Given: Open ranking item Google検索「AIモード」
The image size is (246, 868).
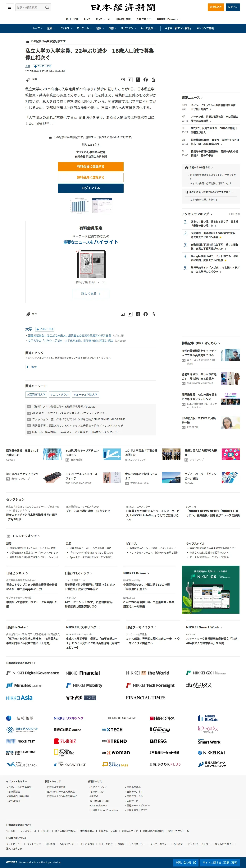Looking at the screenshot, I should (x=214, y=258).
